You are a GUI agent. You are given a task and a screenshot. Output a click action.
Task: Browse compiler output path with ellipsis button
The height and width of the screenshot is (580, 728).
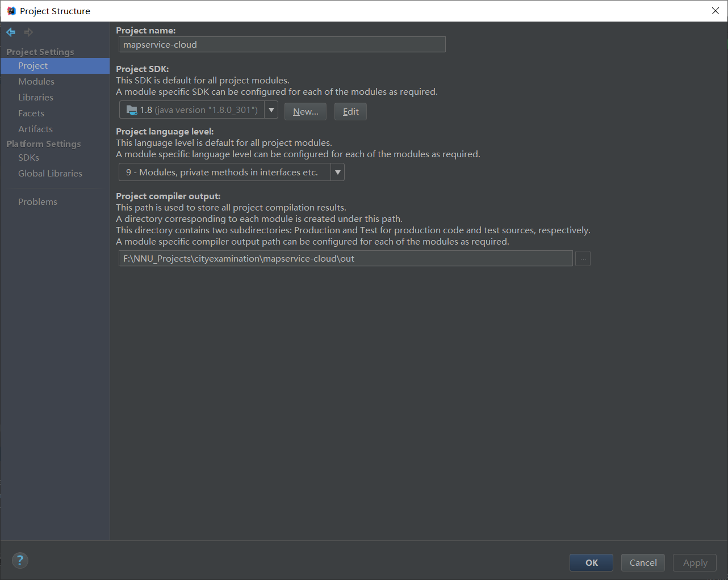coord(583,259)
